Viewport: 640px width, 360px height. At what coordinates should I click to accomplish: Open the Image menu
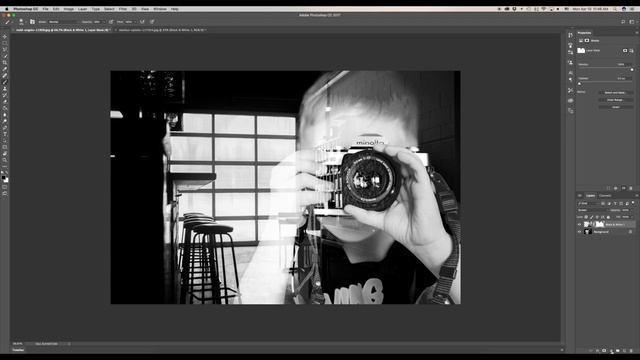pos(69,9)
